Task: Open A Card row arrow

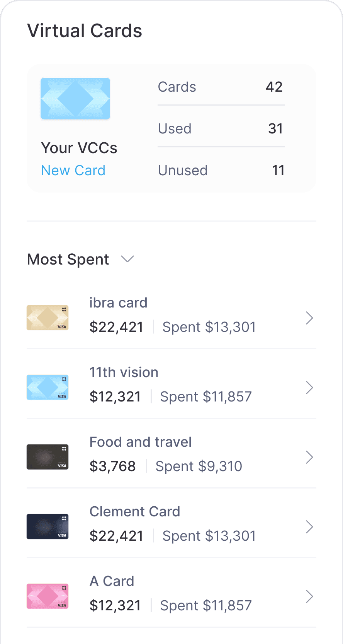Action: click(x=309, y=596)
